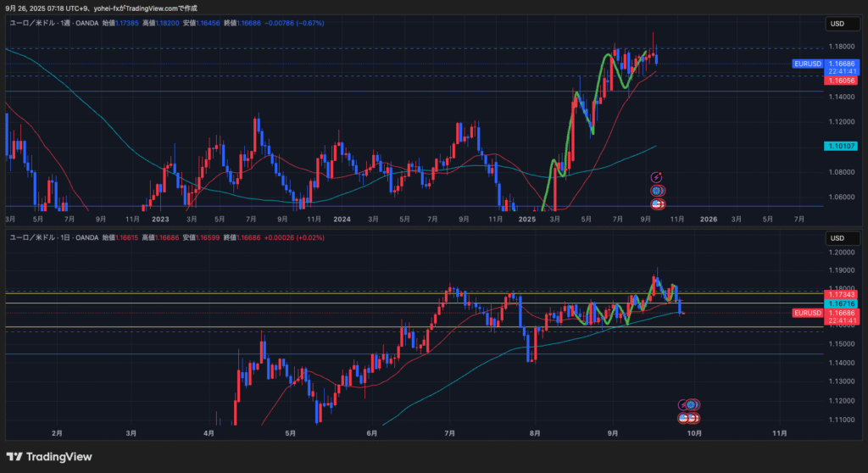Open the USD currency selector on daily chart
Screen dimensions: 868x473
(x=838, y=237)
